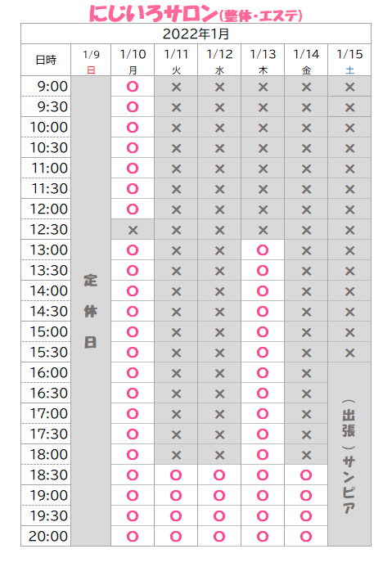Click the 日時 header cell
The width and height of the screenshot is (392, 567).
pyautogui.click(x=46, y=60)
